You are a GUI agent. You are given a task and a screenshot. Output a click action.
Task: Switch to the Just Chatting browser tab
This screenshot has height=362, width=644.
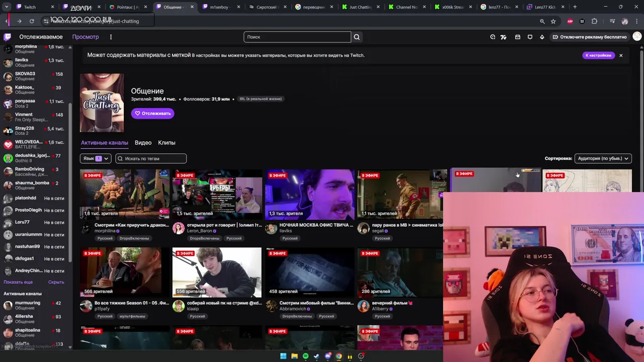(x=360, y=7)
